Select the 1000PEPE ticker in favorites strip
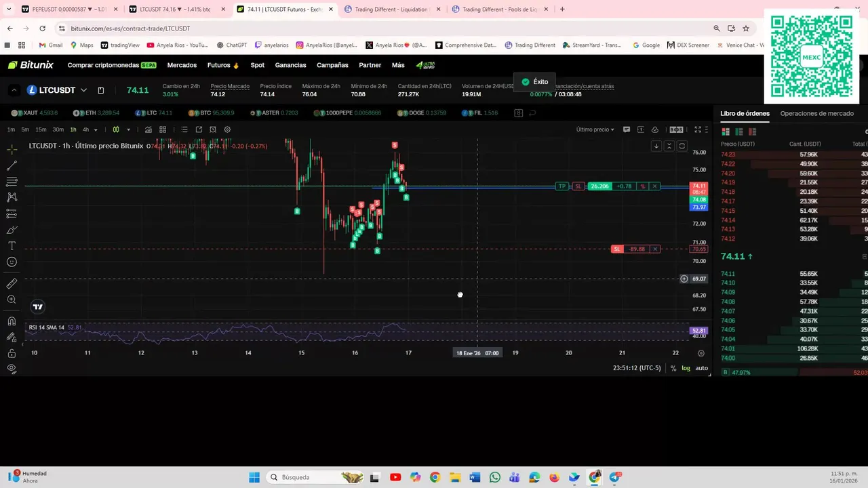Screen dimensions: 868x488 [x=349, y=113]
